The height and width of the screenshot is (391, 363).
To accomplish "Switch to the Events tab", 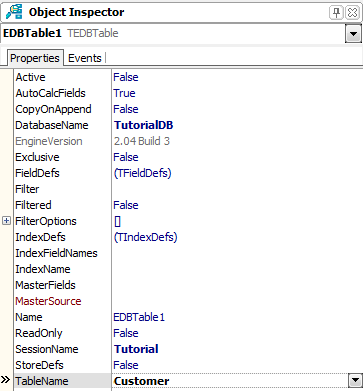I will point(85,58).
